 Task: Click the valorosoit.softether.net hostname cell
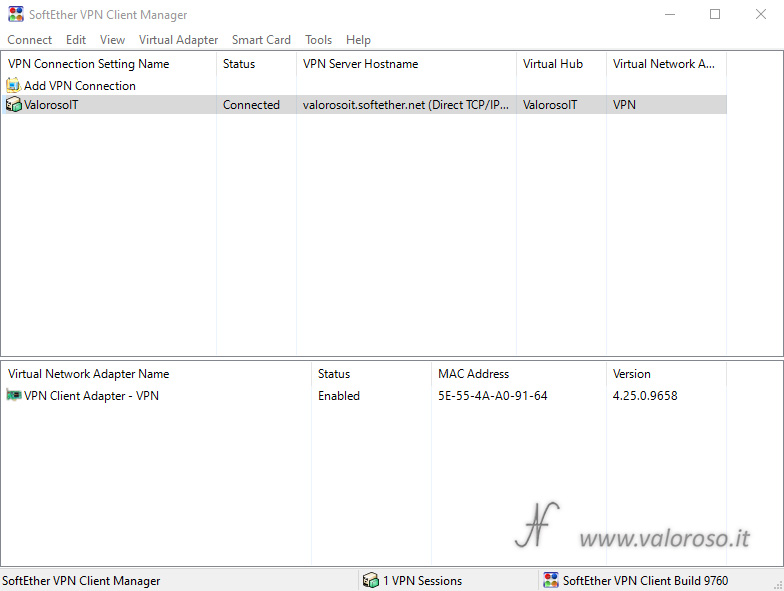406,105
